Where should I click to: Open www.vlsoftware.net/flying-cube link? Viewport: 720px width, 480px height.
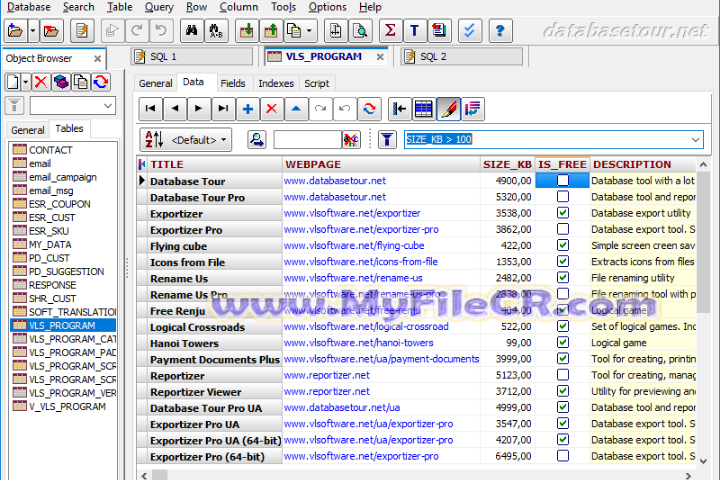tap(354, 246)
